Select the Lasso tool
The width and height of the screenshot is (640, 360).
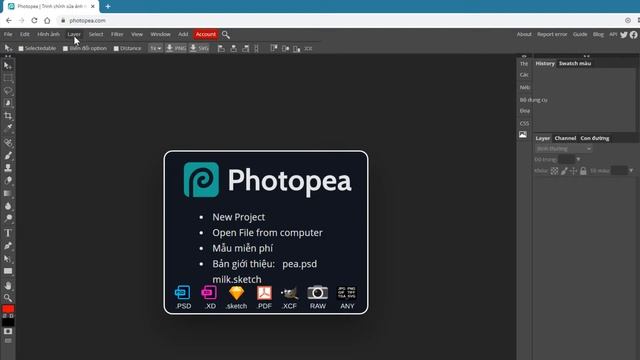pyautogui.click(x=8, y=91)
